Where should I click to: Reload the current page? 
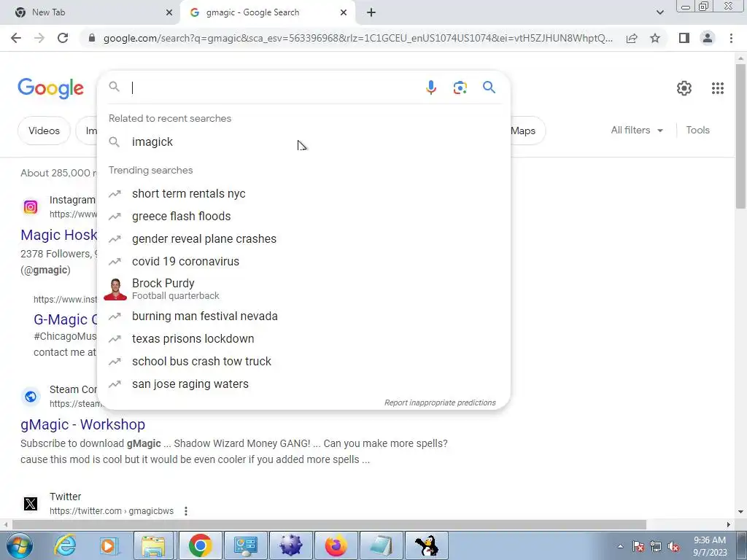coord(63,38)
